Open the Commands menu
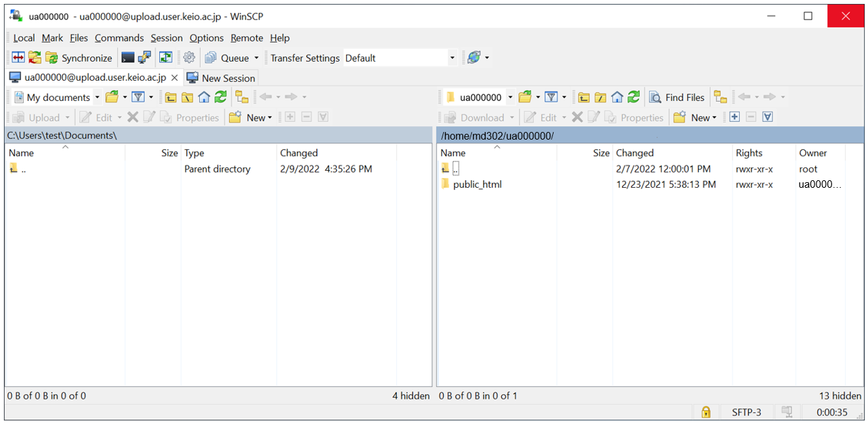This screenshot has width=868, height=425. (x=119, y=38)
